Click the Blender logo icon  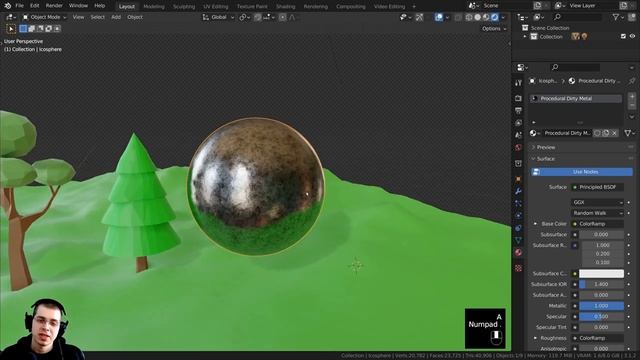[x=8, y=6]
